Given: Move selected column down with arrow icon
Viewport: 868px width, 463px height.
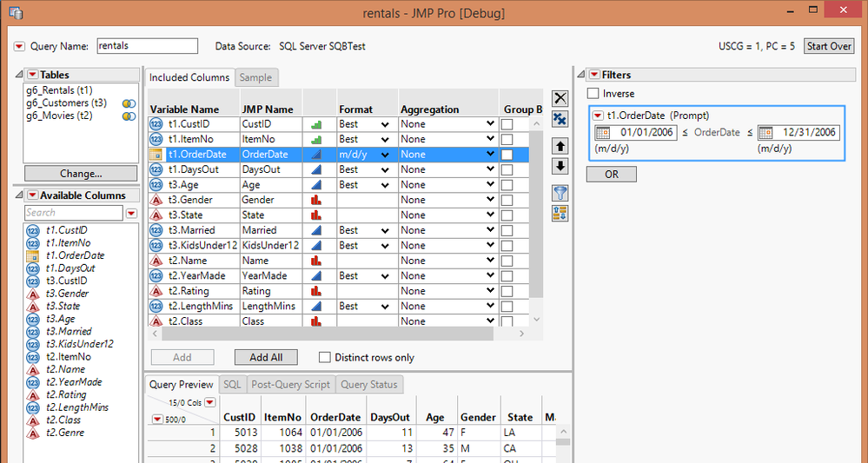Looking at the screenshot, I should tap(560, 166).
